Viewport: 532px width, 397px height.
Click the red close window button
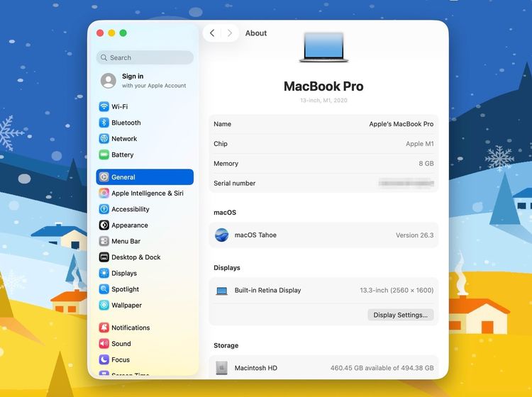point(100,33)
